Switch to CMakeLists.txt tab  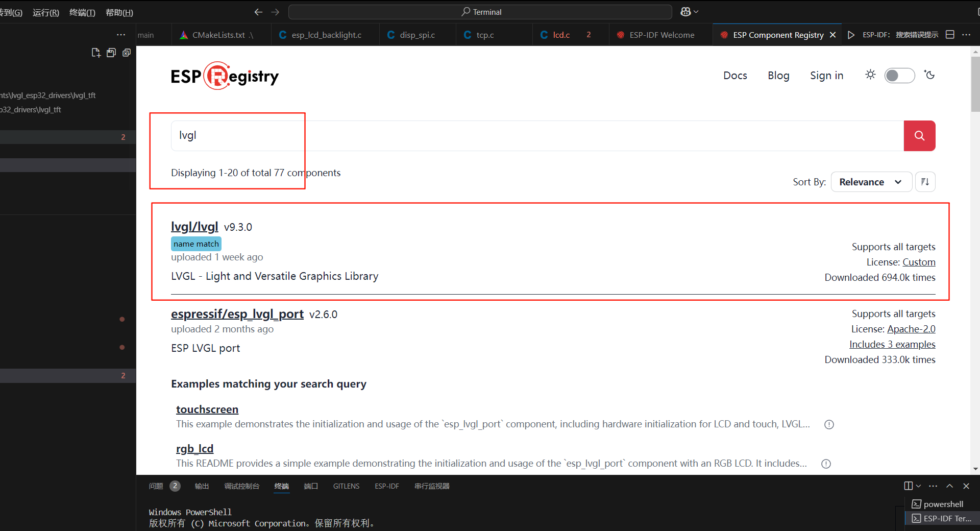220,35
